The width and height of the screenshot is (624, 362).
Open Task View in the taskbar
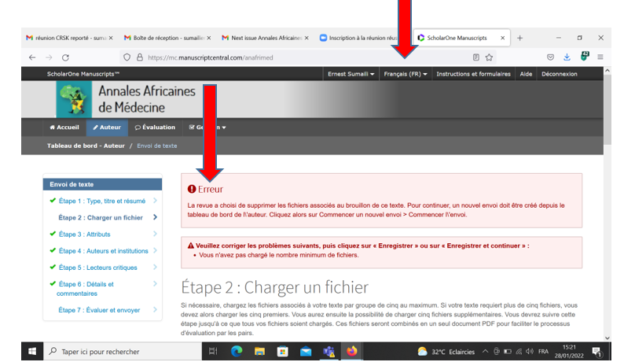[x=213, y=351]
